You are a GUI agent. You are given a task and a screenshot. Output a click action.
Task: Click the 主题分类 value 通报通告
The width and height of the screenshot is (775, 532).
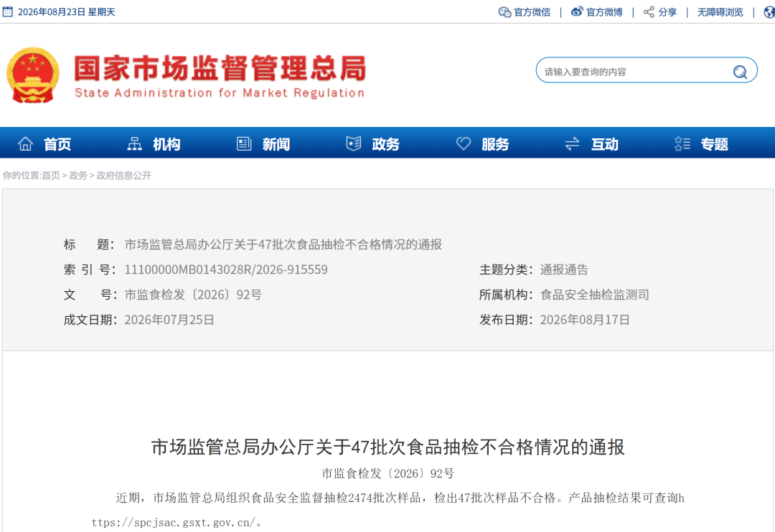[564, 270]
